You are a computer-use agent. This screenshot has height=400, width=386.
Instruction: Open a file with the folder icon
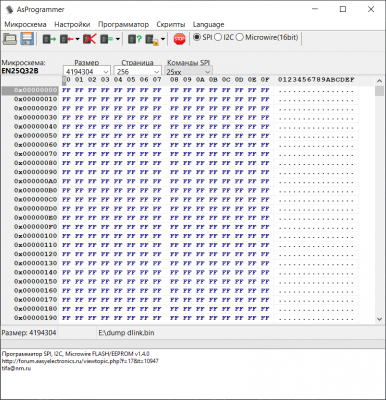(x=10, y=39)
